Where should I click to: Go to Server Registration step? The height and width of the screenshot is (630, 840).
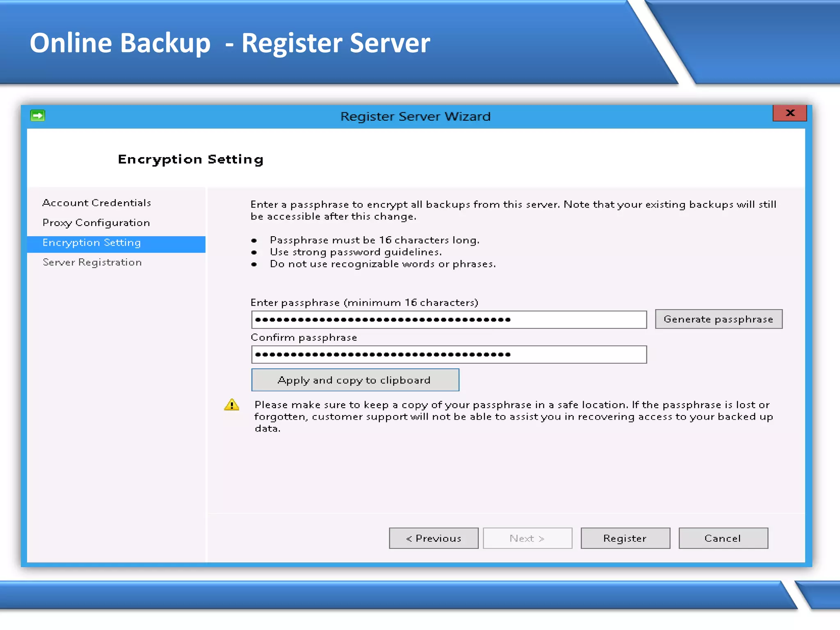pyautogui.click(x=92, y=262)
